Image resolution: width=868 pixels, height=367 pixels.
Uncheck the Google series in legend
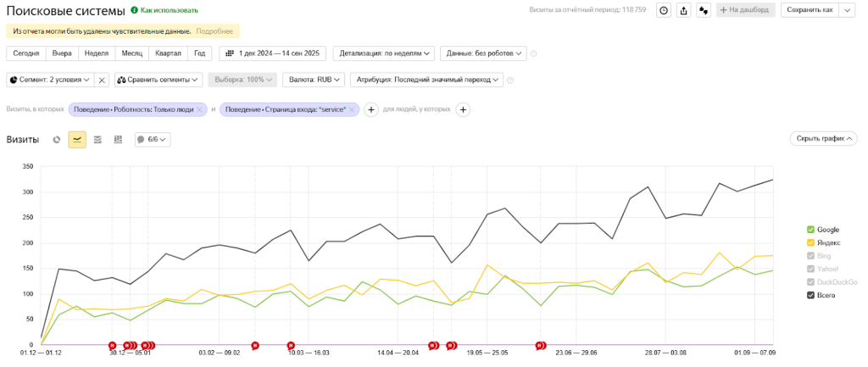click(x=811, y=230)
